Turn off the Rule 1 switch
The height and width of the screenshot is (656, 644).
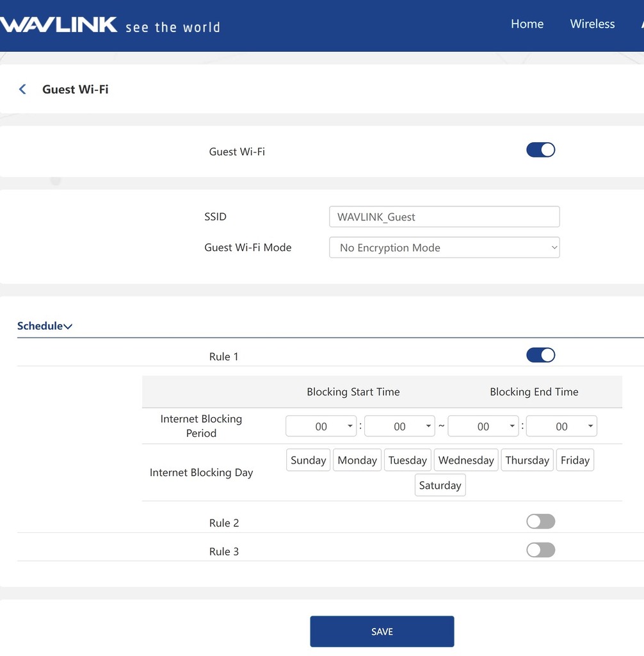point(540,355)
